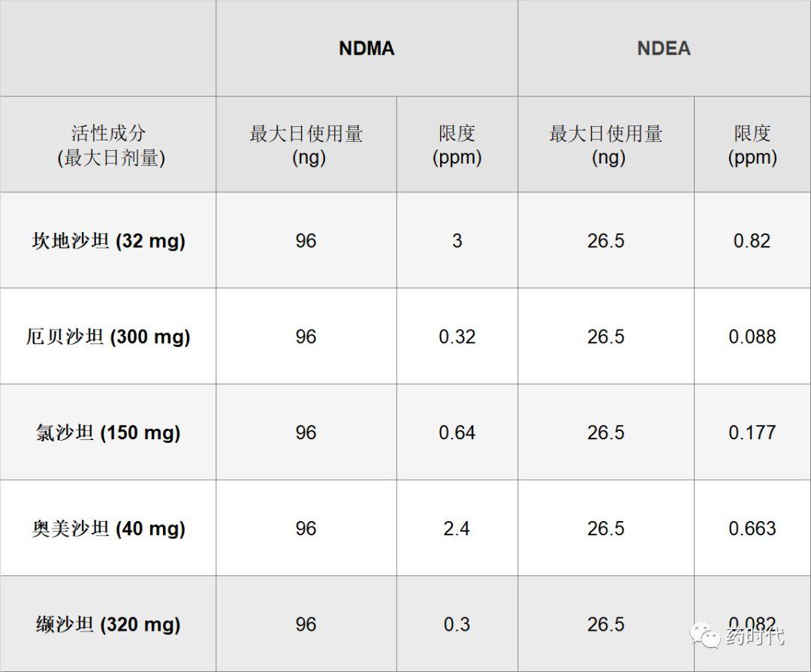Select the NDEA limit value 0.088 cell
The image size is (811, 672).
point(752,336)
